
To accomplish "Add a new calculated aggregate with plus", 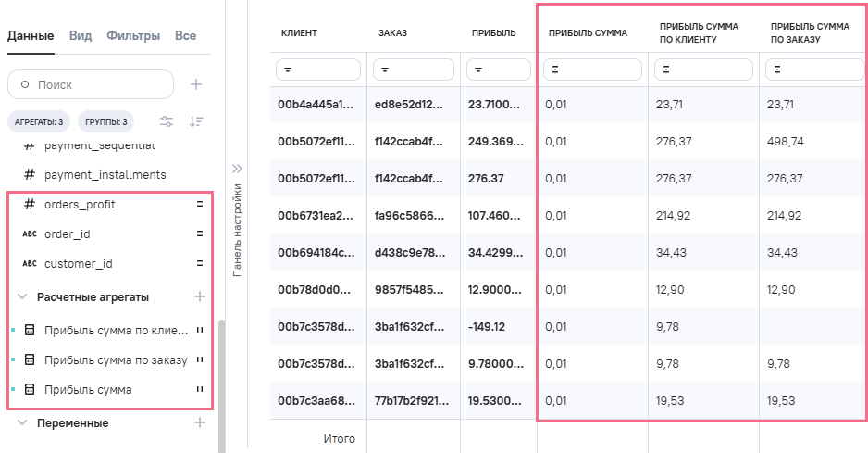I will click(x=198, y=296).
